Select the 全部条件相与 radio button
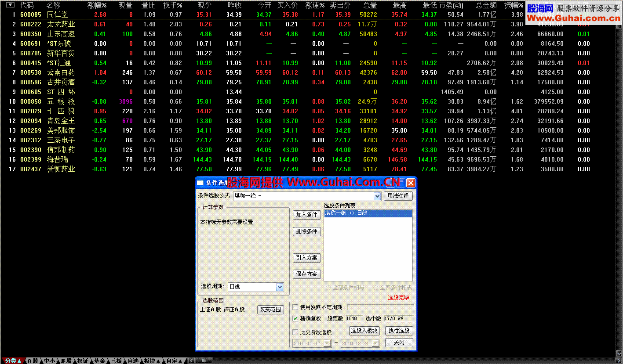623x364 pixels. pos(328,288)
